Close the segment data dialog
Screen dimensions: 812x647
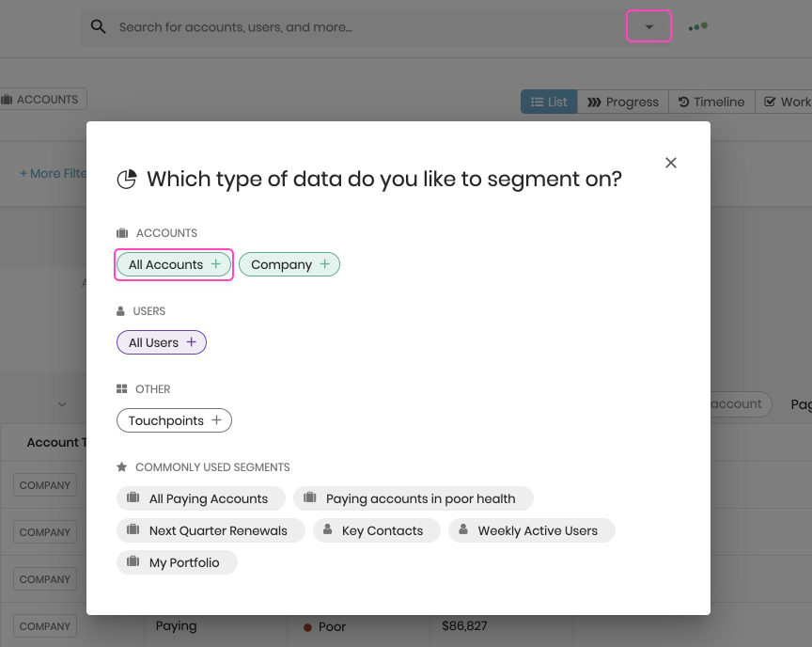[x=671, y=163]
